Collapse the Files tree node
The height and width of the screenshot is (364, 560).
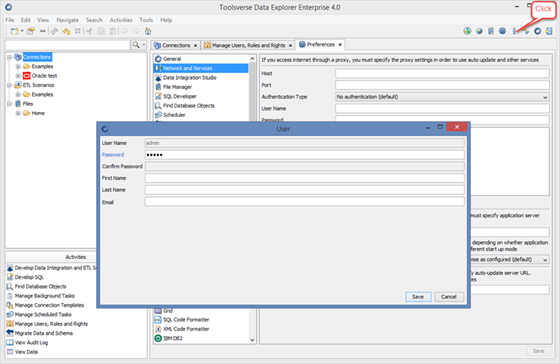[x=10, y=104]
